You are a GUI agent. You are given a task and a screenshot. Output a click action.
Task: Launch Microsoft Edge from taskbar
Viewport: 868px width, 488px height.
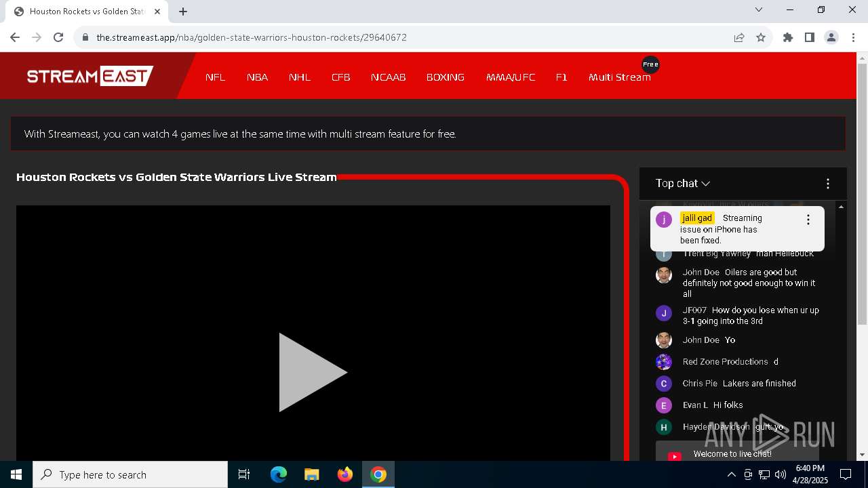pyautogui.click(x=279, y=474)
